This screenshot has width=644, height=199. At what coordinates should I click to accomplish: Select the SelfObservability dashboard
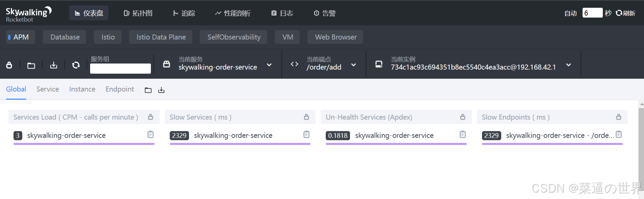click(x=234, y=37)
